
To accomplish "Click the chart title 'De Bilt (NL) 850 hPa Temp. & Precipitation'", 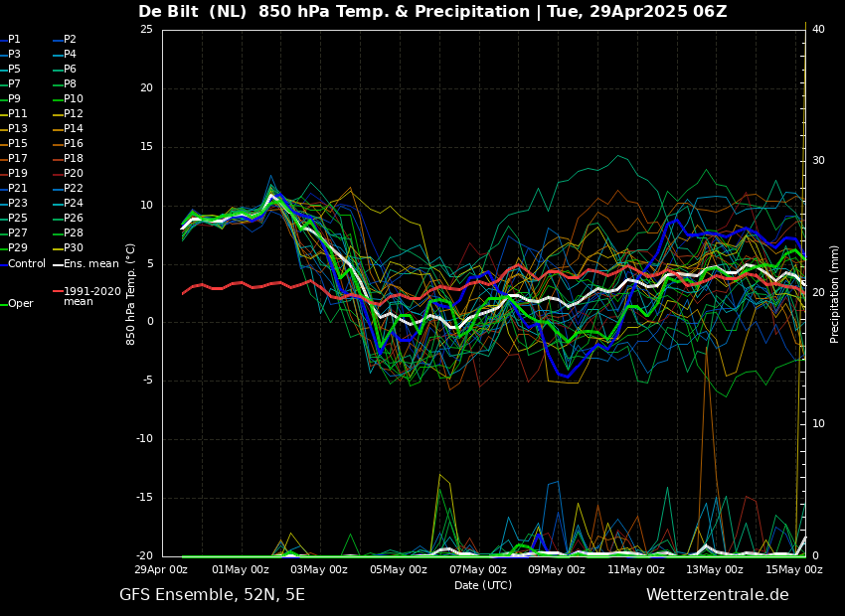I will point(334,12).
